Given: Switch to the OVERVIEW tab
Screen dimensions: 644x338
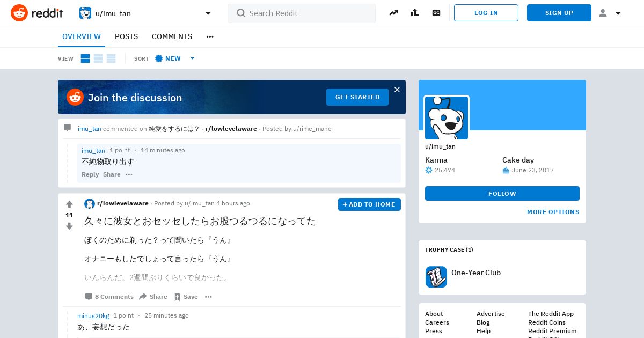Looking at the screenshot, I should [82, 36].
